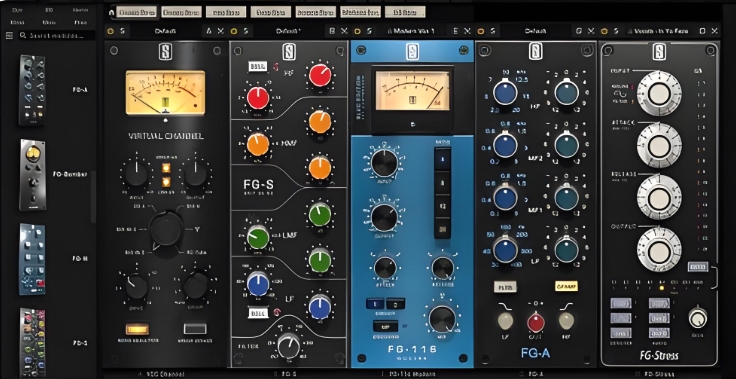Click the solo S icon on the Virtual Channel slot header
Viewport: 736px width, 379px height.
pos(122,31)
